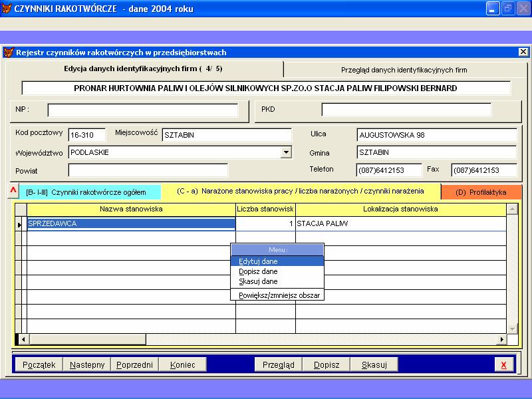Click row indicator arrow of SPRZEDAWCA row
This screenshot has width=532, height=399.
pos(19,224)
